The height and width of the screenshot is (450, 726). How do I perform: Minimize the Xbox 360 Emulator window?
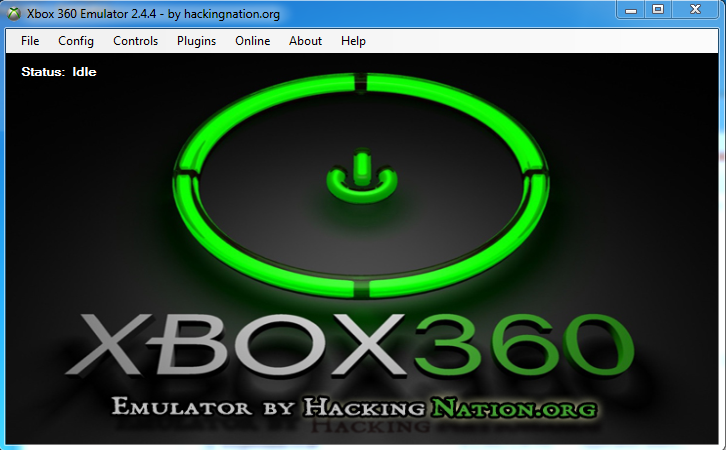pos(631,10)
